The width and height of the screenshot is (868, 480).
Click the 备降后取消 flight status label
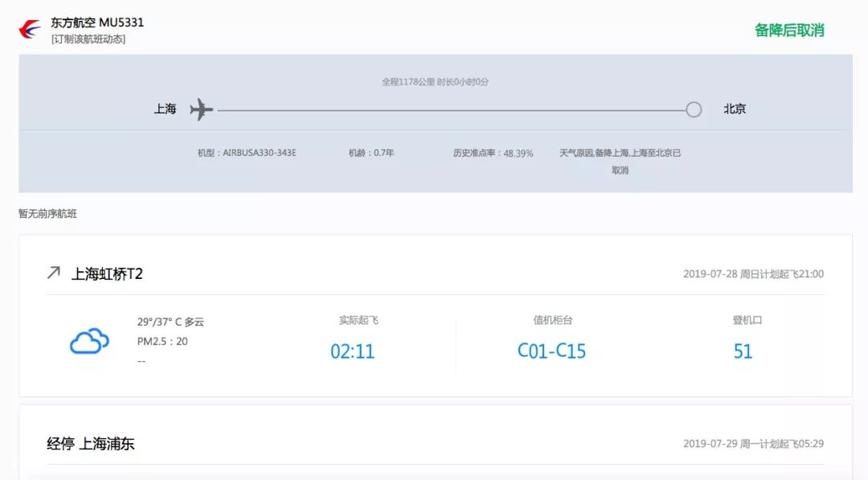click(789, 31)
